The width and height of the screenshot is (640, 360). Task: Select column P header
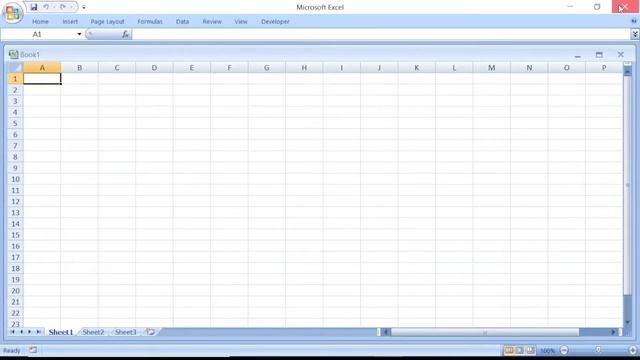604,68
